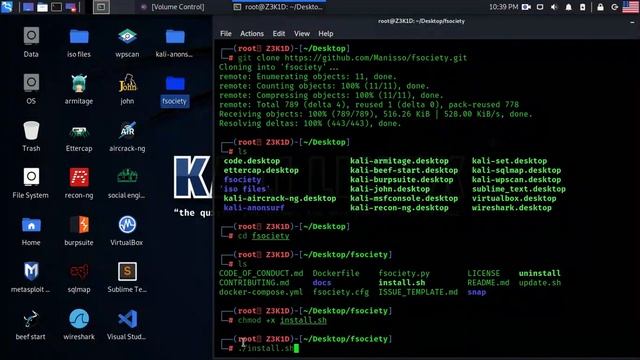Click kali-anonsurf in the Desktop listing

254,207
